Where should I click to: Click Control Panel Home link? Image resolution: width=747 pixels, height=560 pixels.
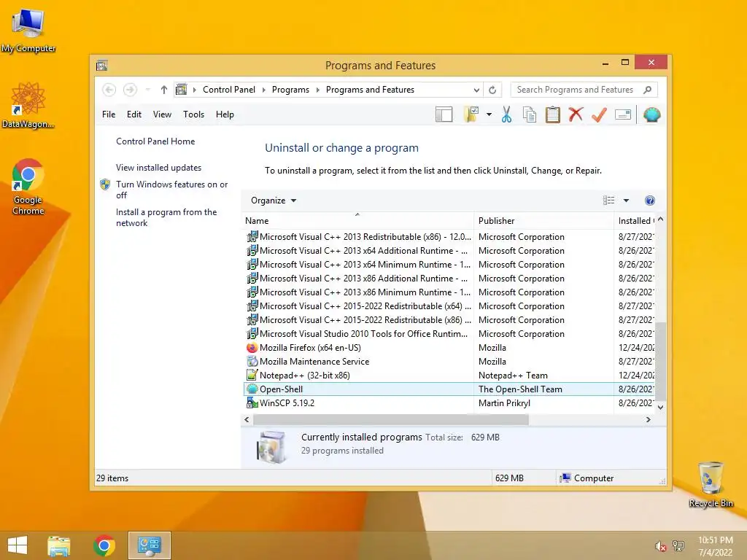tap(155, 141)
